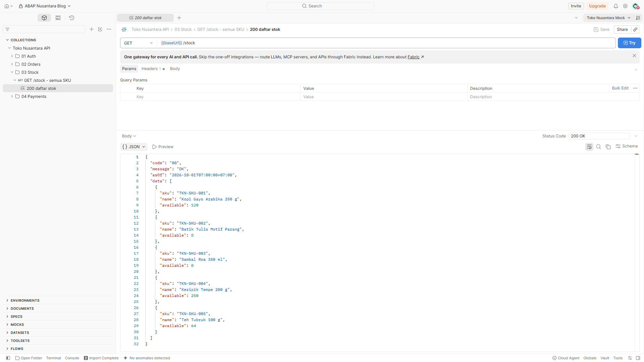This screenshot has height=362, width=644.
Task: Open the History sidebar view
Action: click(71, 18)
